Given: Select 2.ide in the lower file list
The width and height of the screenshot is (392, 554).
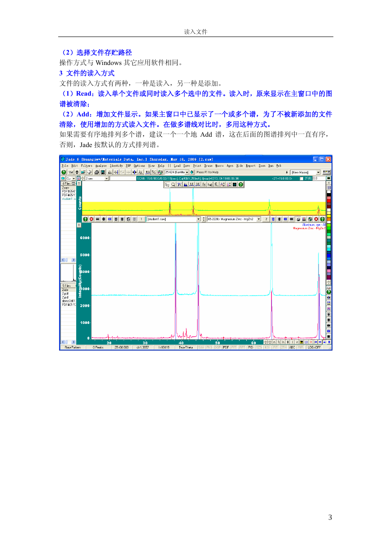Looking at the screenshot, I should (69, 290).
